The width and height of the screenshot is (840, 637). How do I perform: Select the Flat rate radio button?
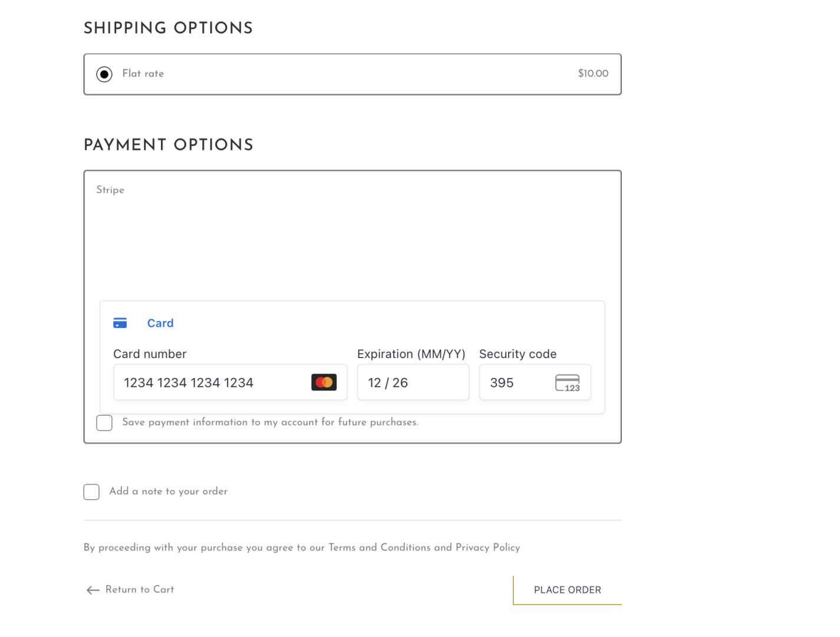104,74
